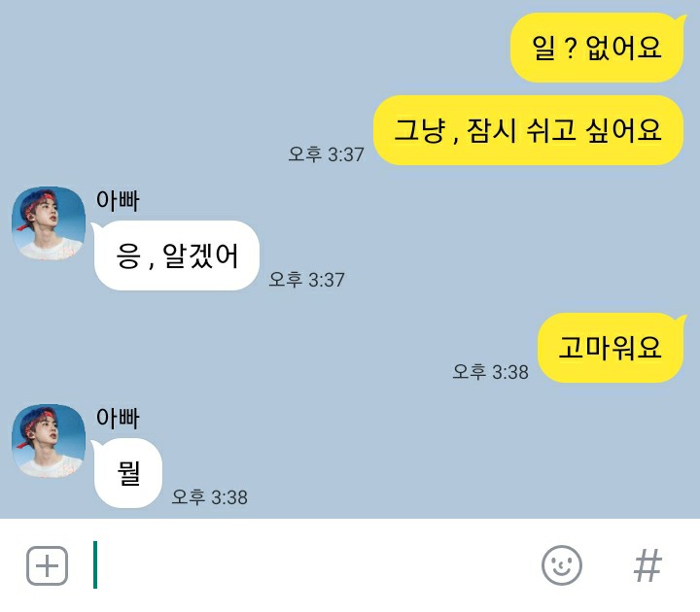700x612 pixels.
Task: Tap the hashtag search icon
Action: [x=647, y=565]
